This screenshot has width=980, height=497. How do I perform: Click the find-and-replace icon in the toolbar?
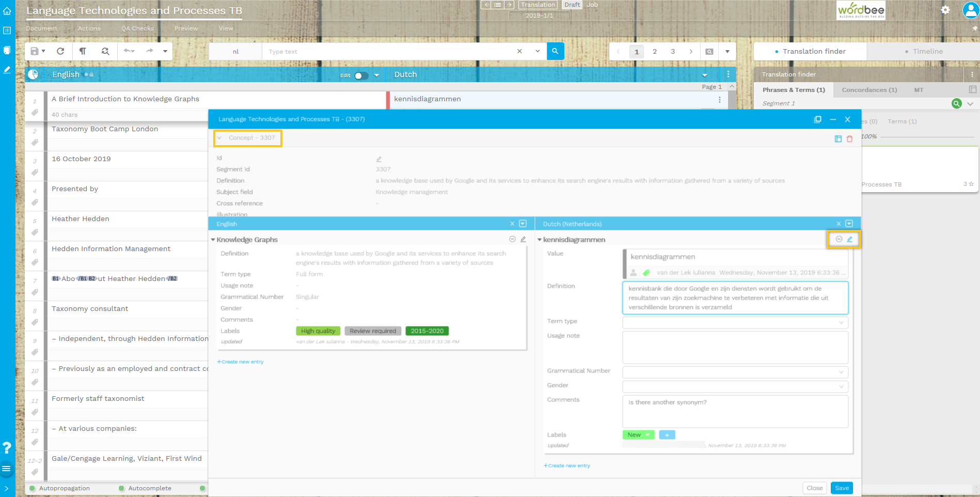105,51
